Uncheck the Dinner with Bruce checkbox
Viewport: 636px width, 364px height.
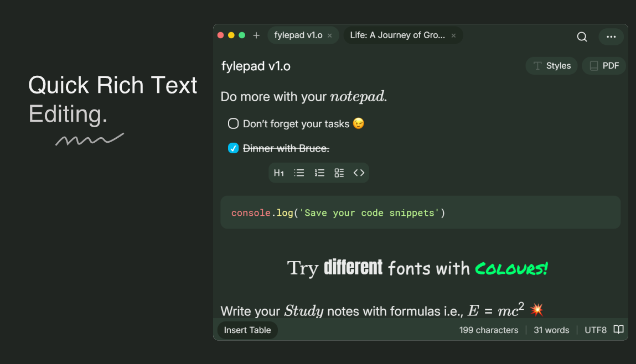233,148
